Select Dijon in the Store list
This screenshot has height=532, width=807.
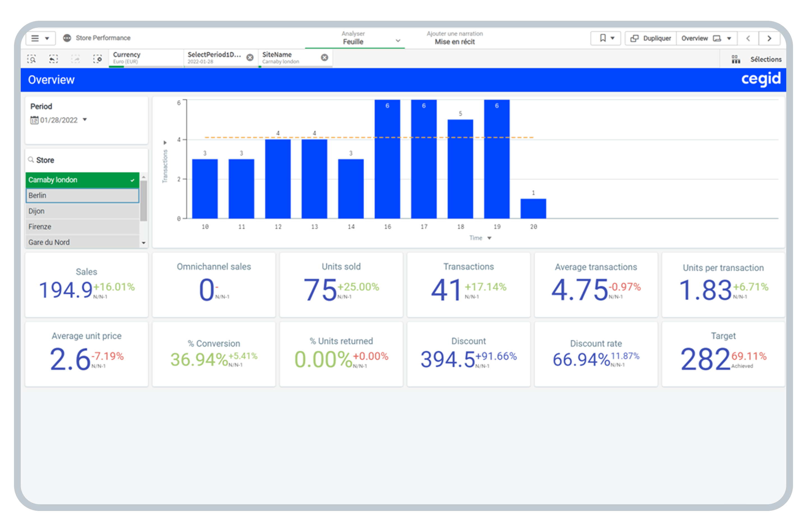[x=82, y=211]
